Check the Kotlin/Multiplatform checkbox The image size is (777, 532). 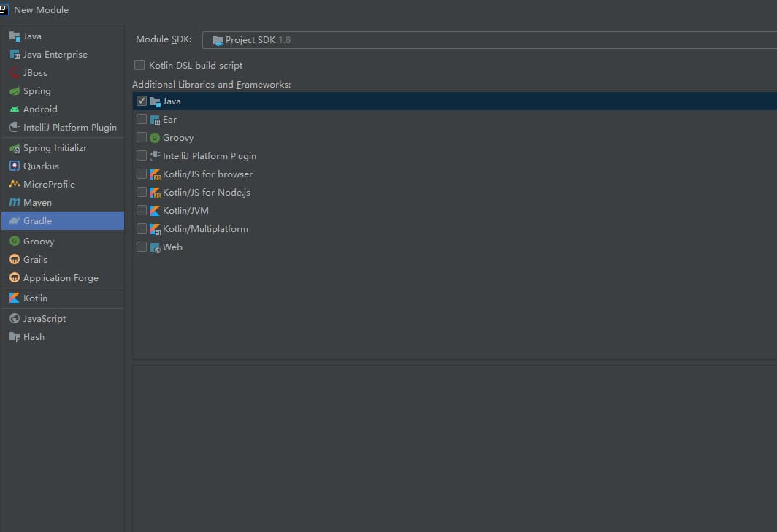click(x=142, y=228)
